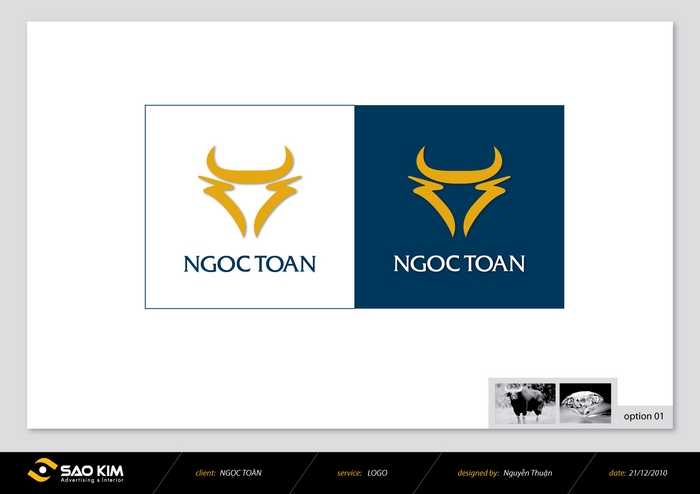Click the 'client:' label in footer
Screen dimensions: 700x494
(205, 472)
